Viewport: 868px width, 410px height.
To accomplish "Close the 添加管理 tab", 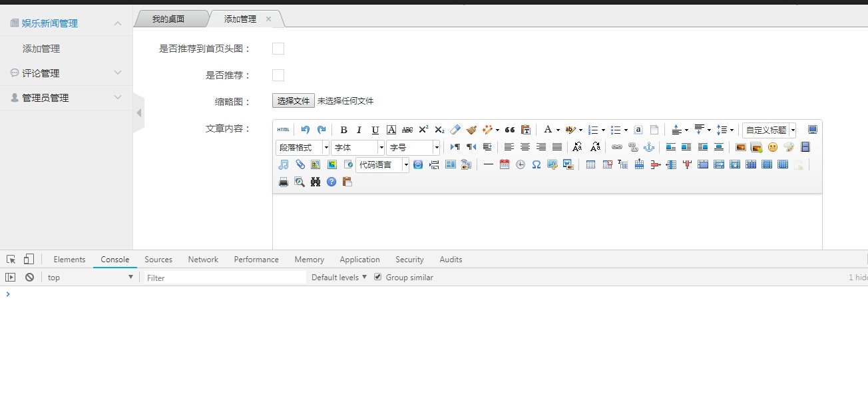I will click(x=269, y=19).
